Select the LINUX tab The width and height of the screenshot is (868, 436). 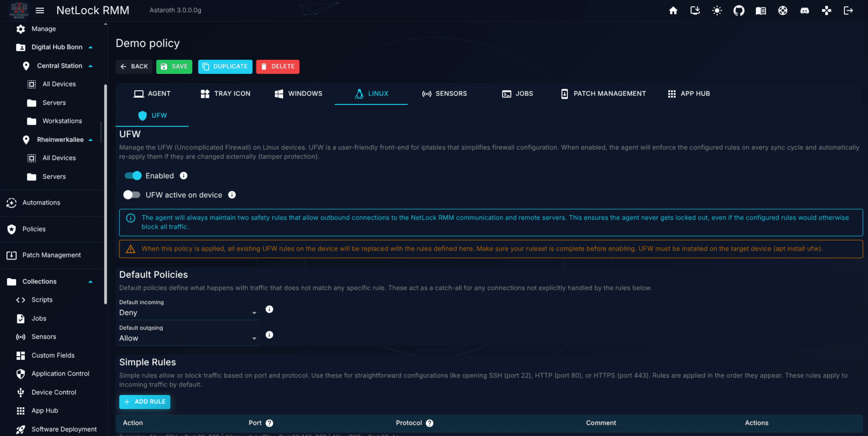371,94
